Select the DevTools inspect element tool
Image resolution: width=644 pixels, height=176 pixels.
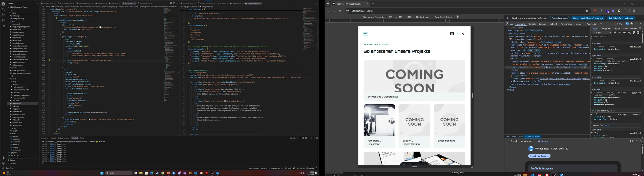tap(507, 24)
